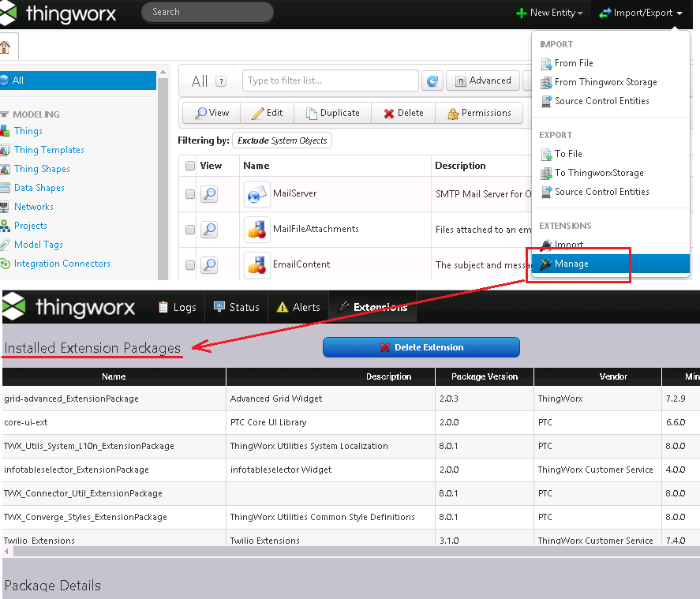700x599 pixels.
Task: Open MailFileAttachments view magnifier icon
Action: 209,230
